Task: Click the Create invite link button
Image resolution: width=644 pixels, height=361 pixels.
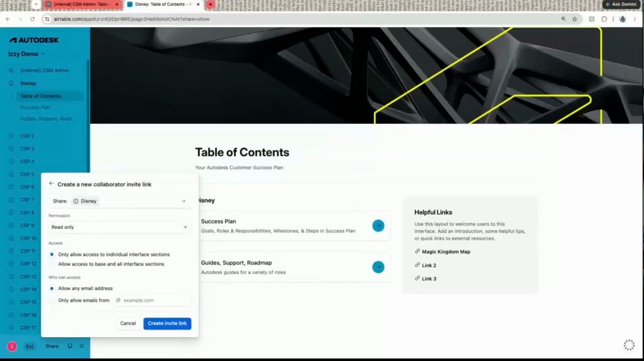Action: coord(167,324)
